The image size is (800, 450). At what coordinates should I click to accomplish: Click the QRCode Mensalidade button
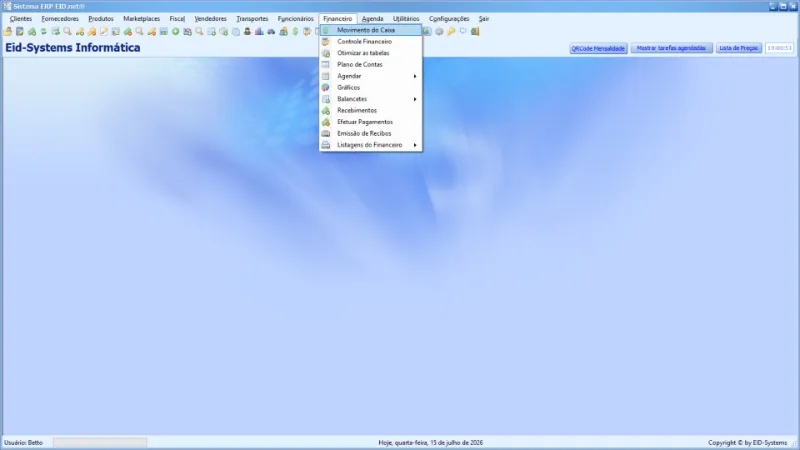[598, 48]
